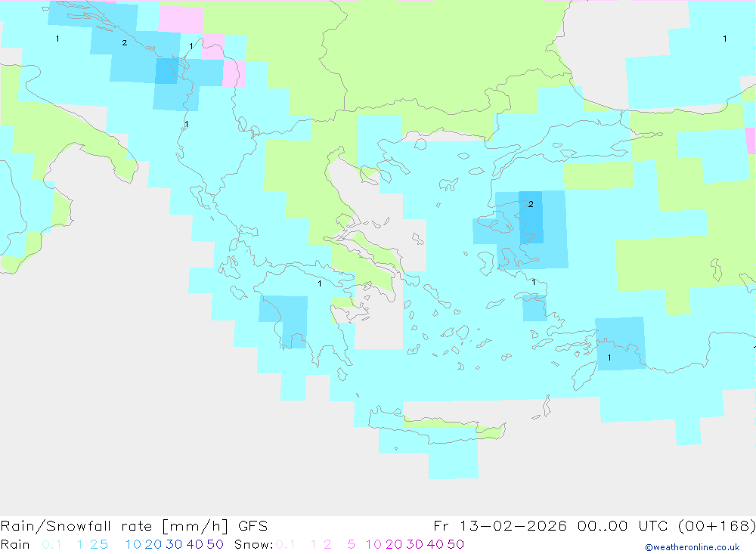This screenshot has width=756, height=554.
Task: Pick the 2 value in the Snow legend
Action: pyautogui.click(x=327, y=544)
